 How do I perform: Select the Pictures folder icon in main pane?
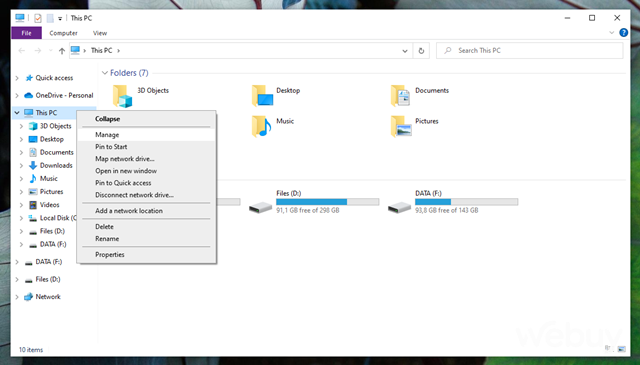tap(401, 126)
